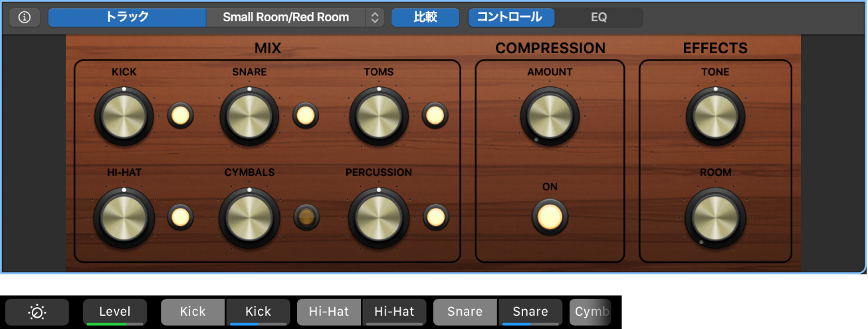This screenshot has width=868, height=329.
Task: Tap the Touch Bar Smart Controls dial icon
Action: [37, 312]
